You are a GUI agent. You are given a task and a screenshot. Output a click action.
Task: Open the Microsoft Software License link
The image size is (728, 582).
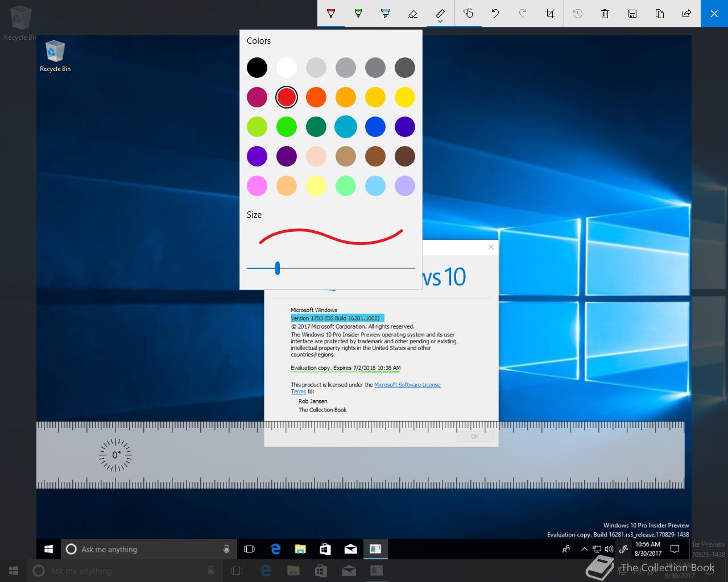click(407, 385)
